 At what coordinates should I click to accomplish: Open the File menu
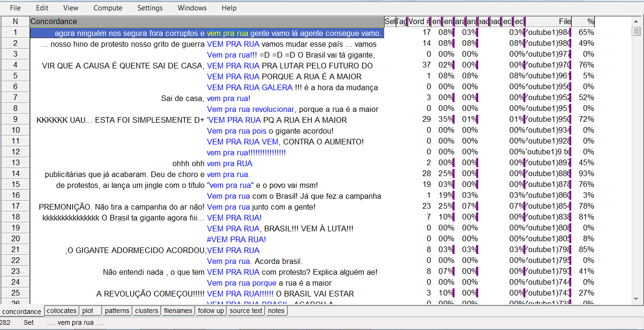pos(15,8)
